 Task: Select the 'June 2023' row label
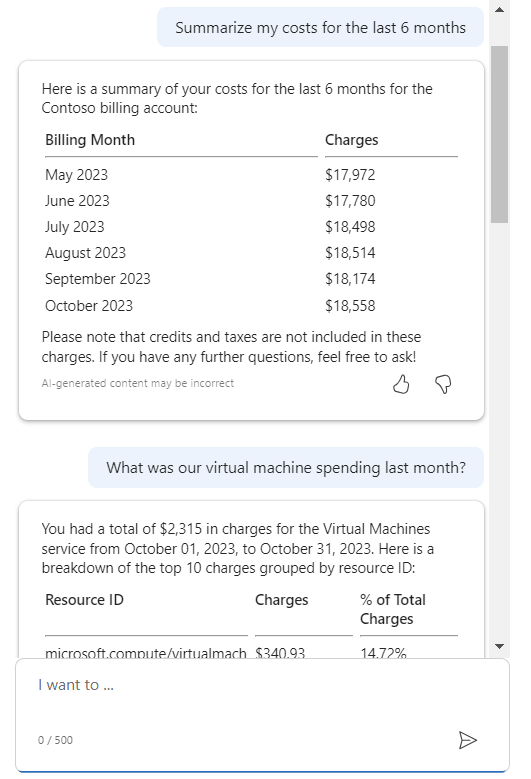click(77, 201)
